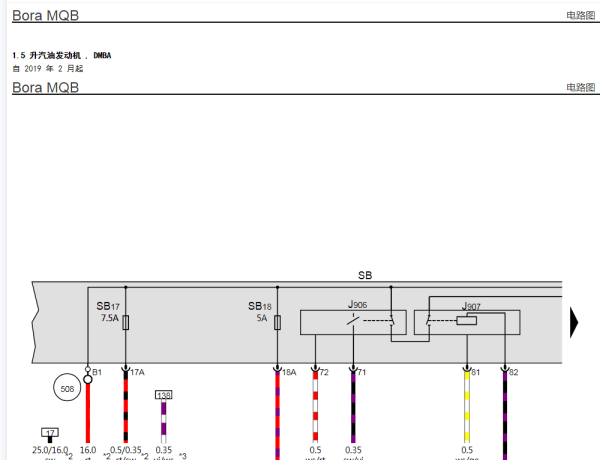Click the black continuation arrow right of J907
Viewport: 600px width, 460px height.
click(x=574, y=323)
